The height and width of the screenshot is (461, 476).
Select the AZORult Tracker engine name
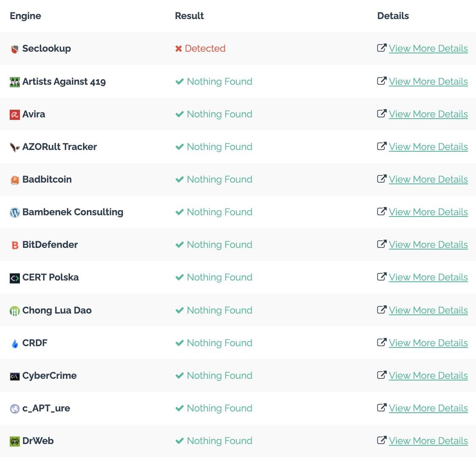click(59, 147)
